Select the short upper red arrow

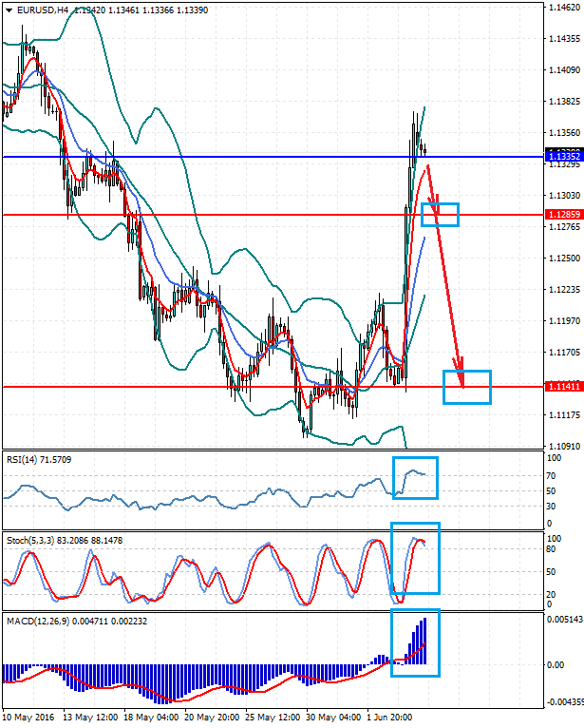(432, 187)
